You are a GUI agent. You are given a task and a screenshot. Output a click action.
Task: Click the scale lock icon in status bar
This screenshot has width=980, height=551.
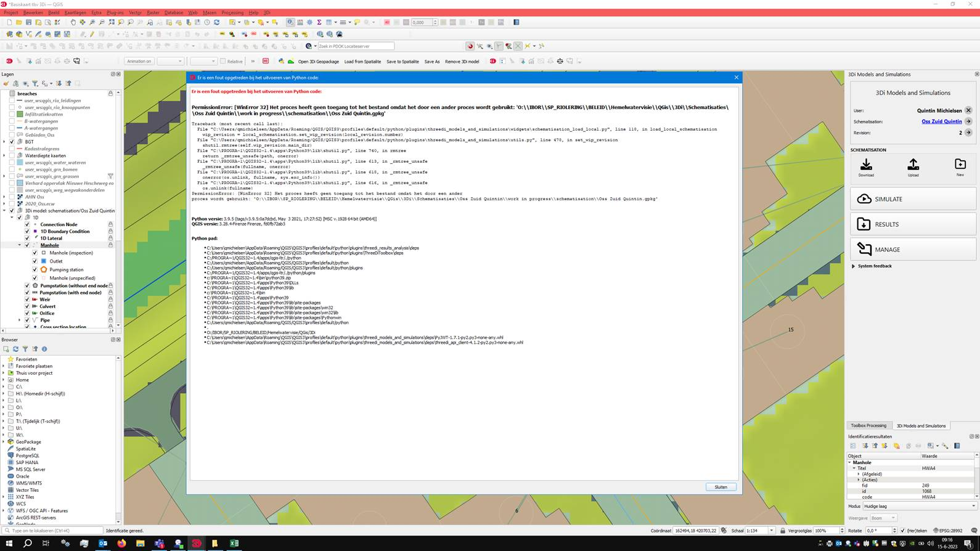[x=783, y=531]
